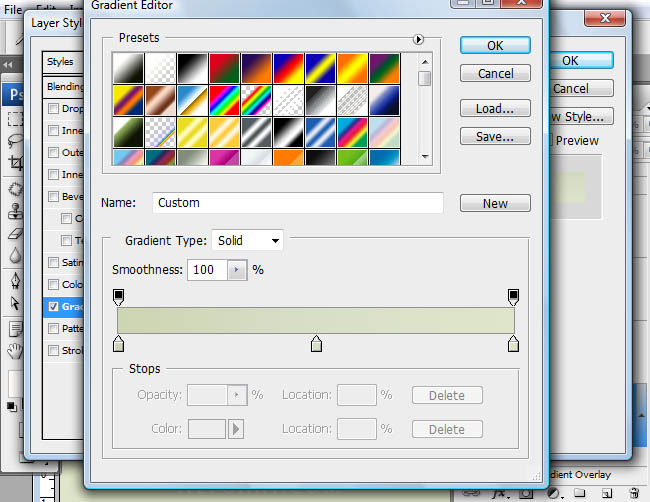Click the New gradient button
The image size is (650, 502).
[495, 203]
